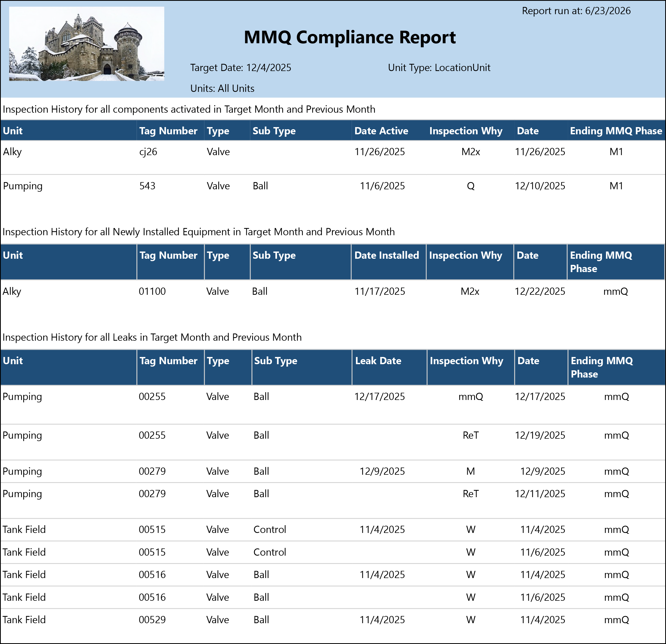The height and width of the screenshot is (644, 666).
Task: Click the M inspection why value for tag 00279
Action: (471, 471)
